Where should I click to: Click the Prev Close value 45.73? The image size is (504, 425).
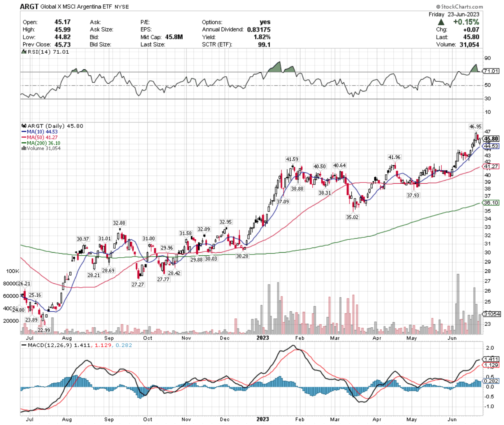pos(62,44)
